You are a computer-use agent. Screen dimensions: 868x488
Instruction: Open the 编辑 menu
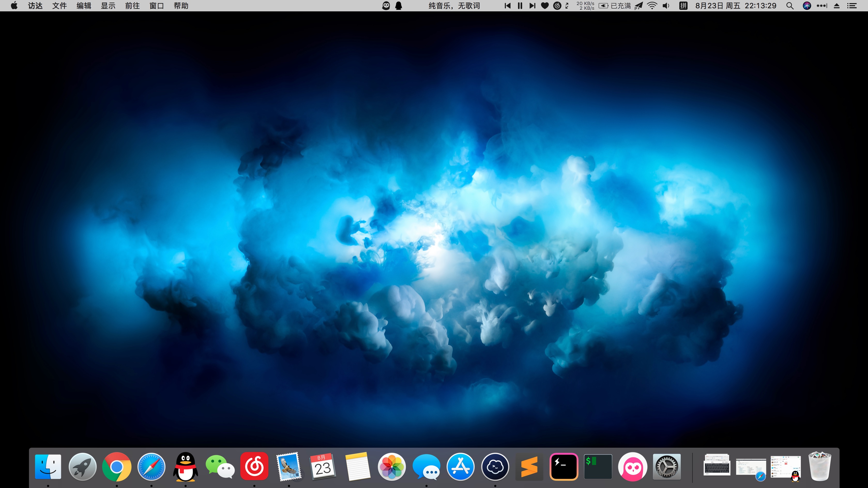(84, 6)
